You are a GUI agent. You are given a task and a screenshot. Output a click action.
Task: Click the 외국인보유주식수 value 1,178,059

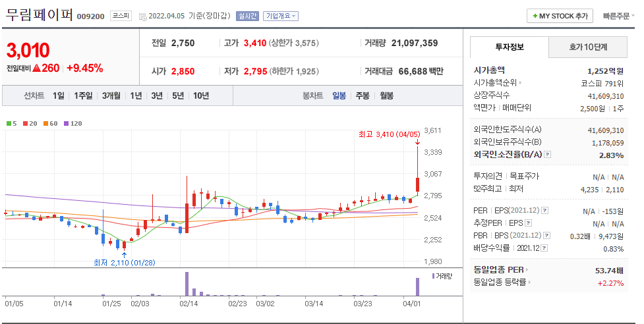point(608,143)
